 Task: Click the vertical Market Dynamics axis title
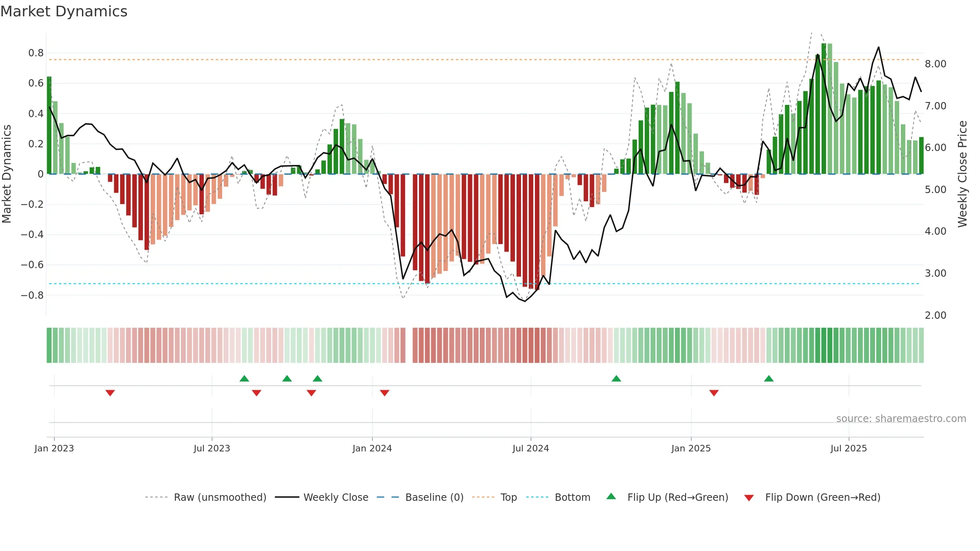click(7, 174)
